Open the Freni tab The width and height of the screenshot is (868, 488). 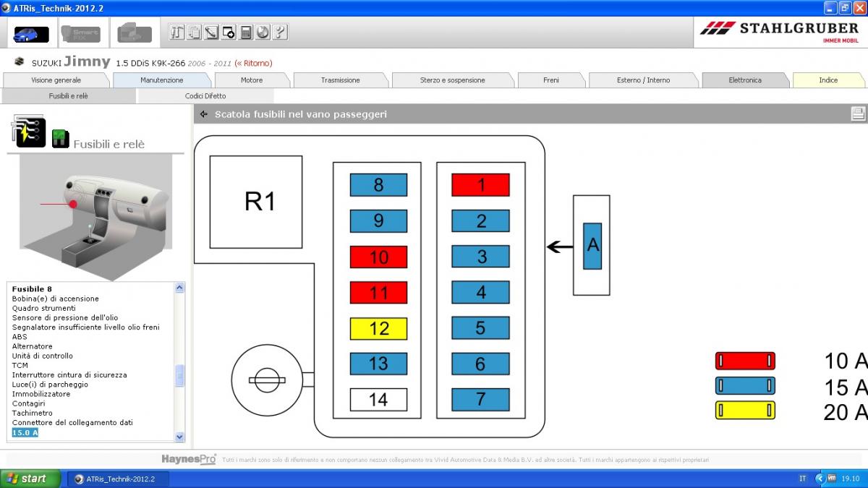(x=551, y=80)
